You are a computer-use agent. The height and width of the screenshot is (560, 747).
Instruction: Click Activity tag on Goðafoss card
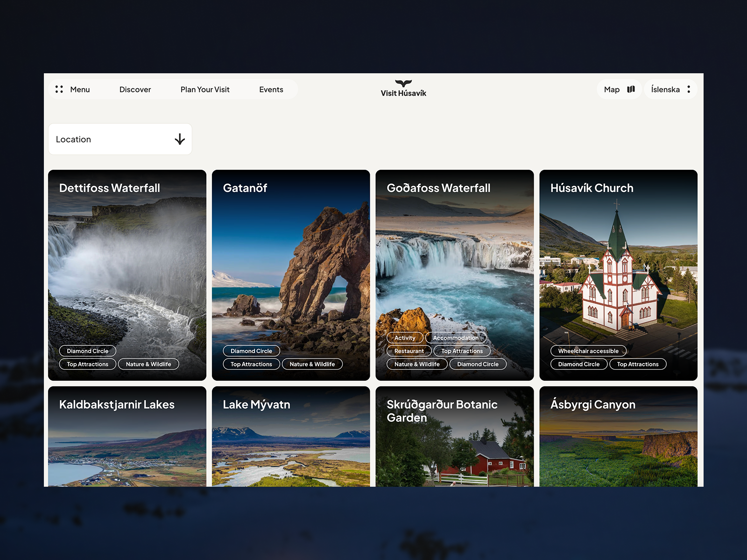click(405, 338)
